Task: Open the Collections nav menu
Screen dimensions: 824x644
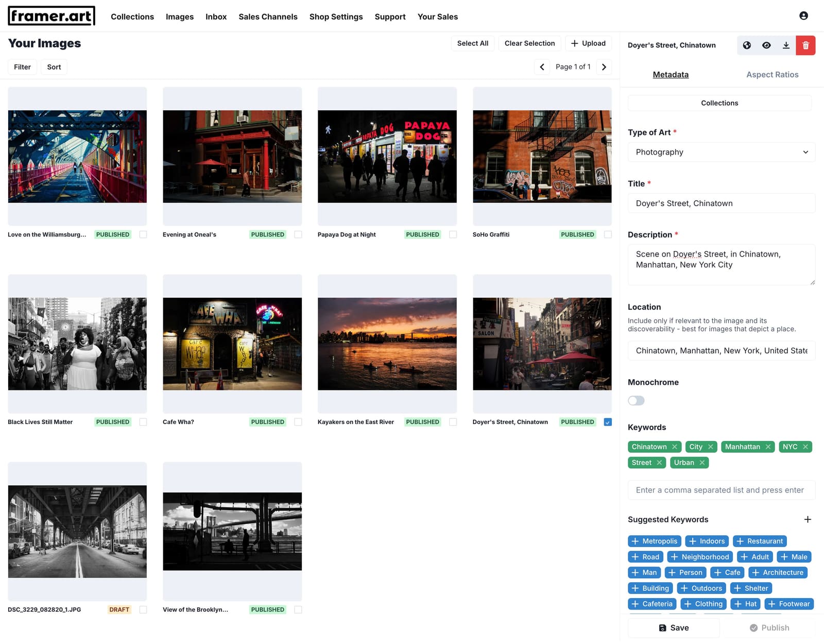Action: (x=132, y=16)
